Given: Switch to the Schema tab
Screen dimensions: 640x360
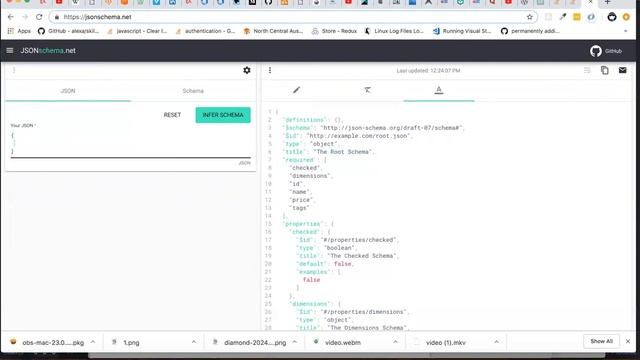Looking at the screenshot, I should tap(193, 91).
